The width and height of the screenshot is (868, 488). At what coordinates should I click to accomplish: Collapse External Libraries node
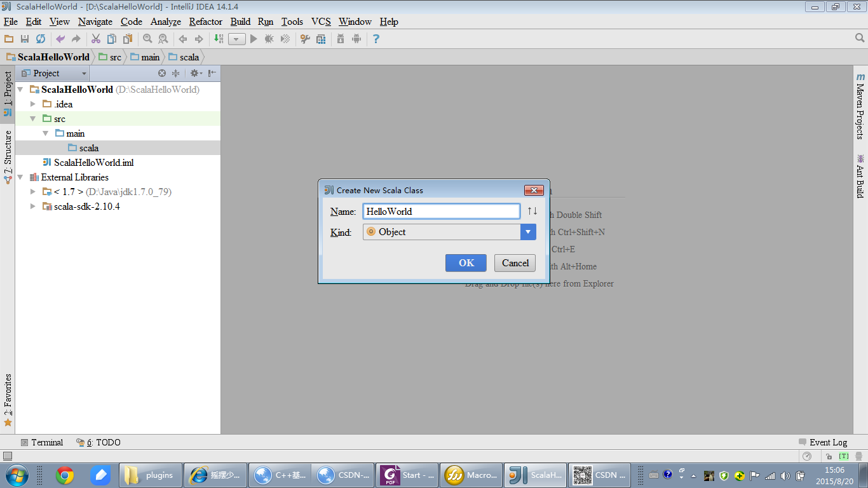pos(20,177)
